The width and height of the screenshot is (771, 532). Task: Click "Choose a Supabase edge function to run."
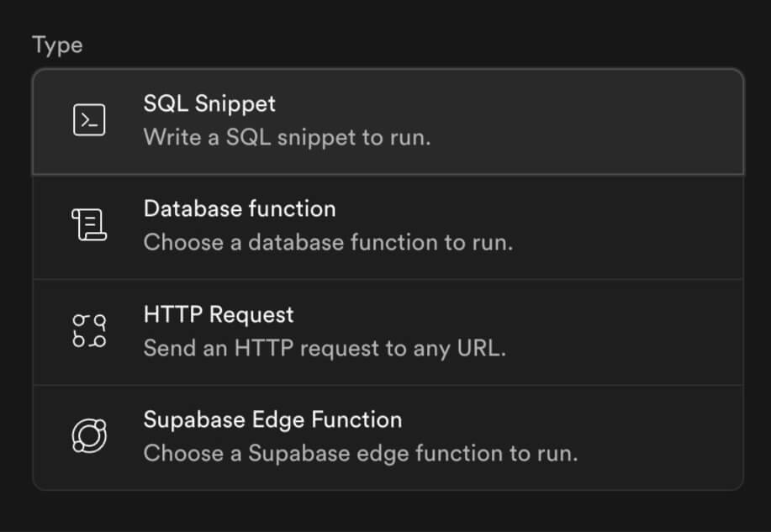pyautogui.click(x=361, y=454)
